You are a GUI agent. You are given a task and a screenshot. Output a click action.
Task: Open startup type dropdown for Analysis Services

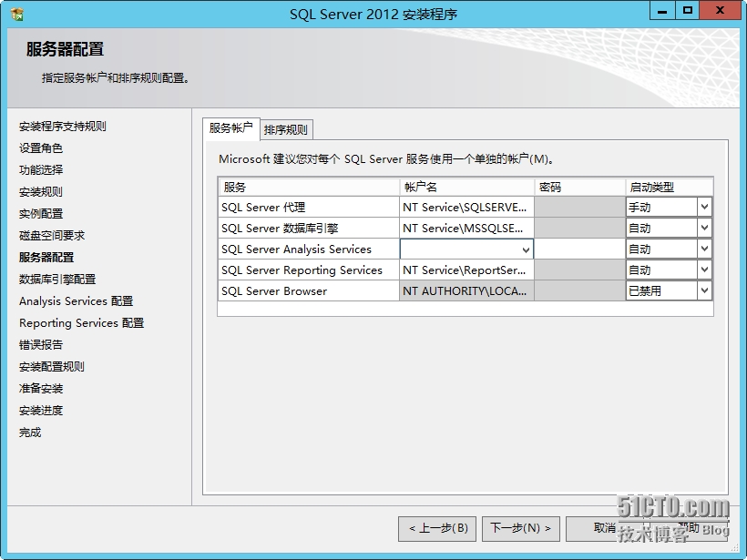click(x=704, y=249)
